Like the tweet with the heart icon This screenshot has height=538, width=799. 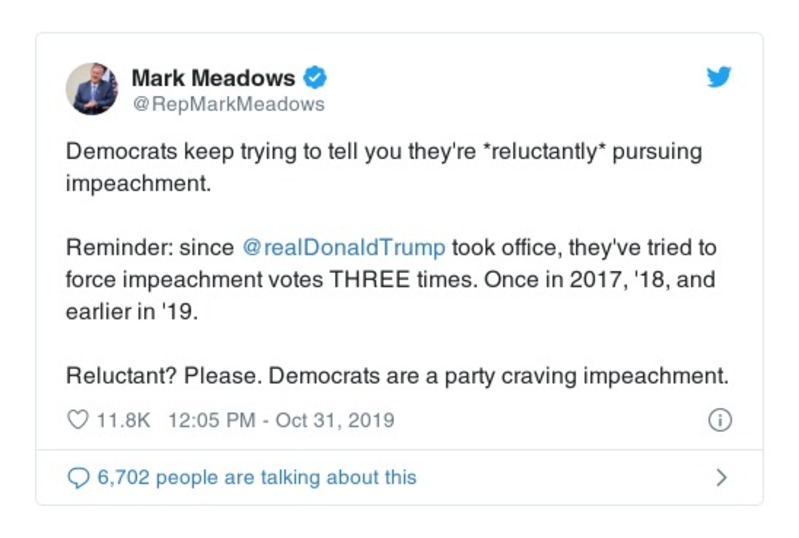(x=78, y=420)
